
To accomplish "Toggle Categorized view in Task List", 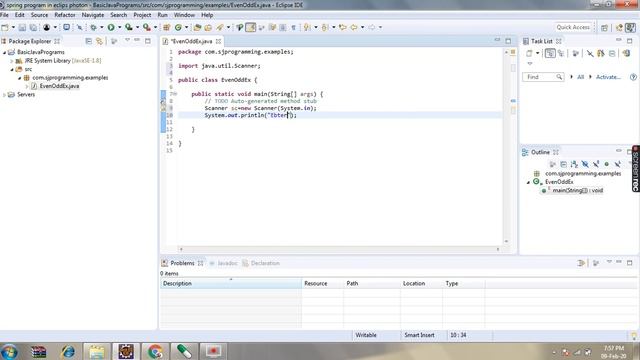I will pos(550,53).
